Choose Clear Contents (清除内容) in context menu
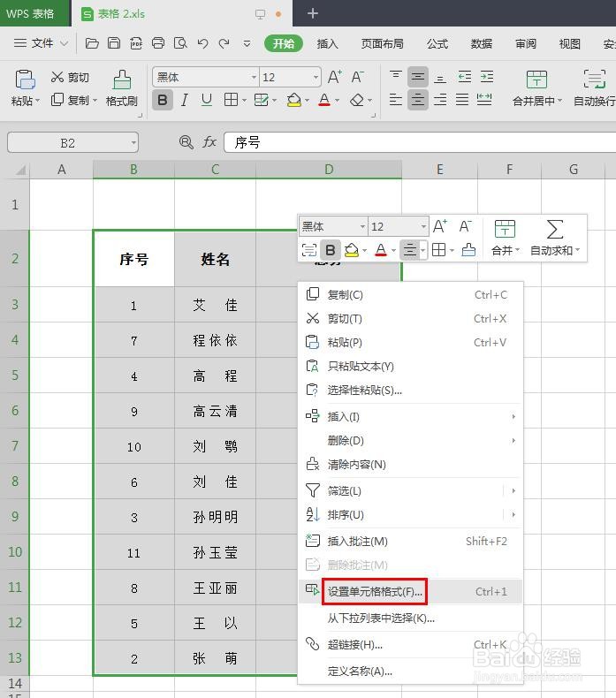 (x=410, y=464)
